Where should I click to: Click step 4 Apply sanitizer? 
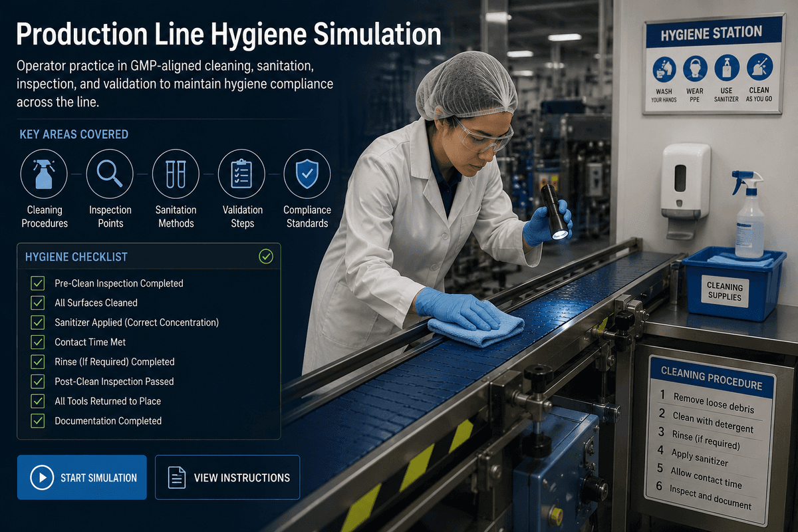point(692,456)
